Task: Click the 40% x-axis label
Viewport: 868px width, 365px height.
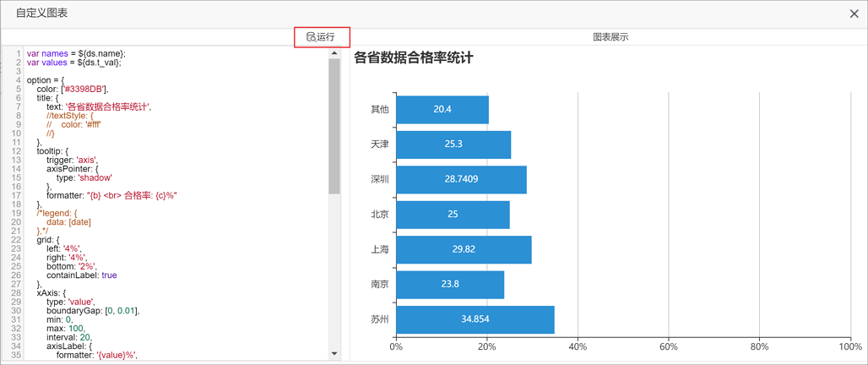Action: [x=578, y=346]
